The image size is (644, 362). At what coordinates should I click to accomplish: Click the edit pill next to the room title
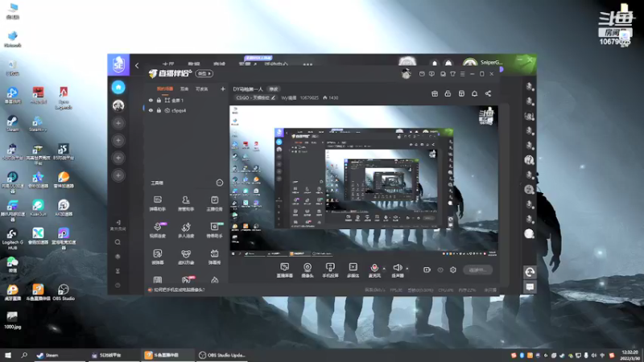(273, 89)
